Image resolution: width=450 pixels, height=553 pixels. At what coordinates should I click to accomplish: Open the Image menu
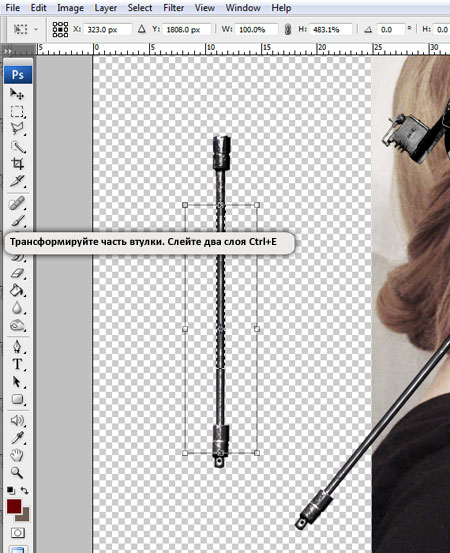(70, 8)
